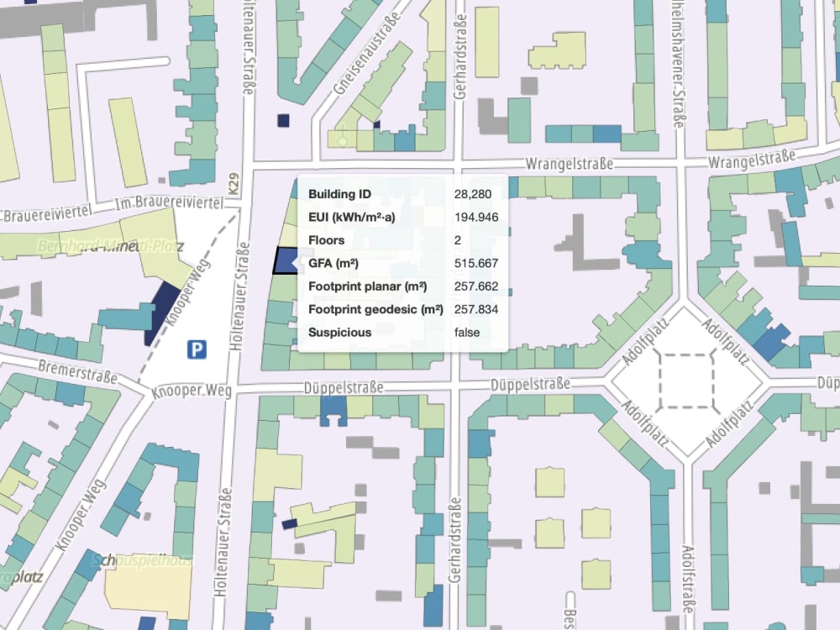Click Footprint planar value 257.662

coord(476,286)
